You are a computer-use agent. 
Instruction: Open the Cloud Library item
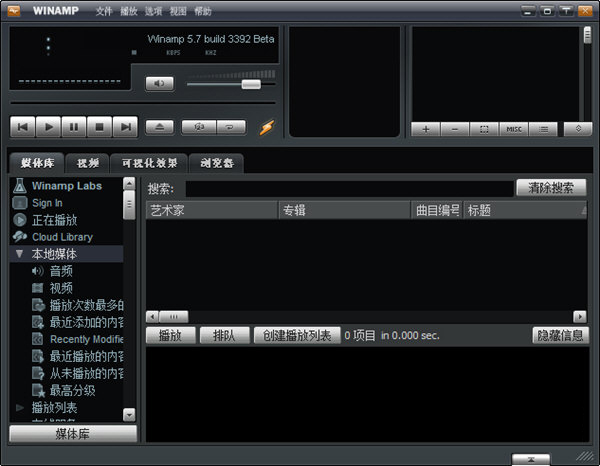[62, 237]
